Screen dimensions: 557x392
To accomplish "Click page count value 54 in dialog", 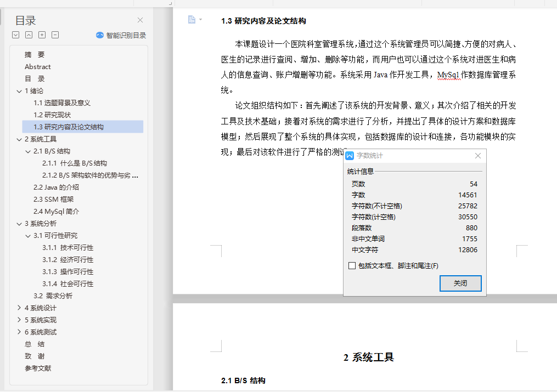I will (x=474, y=184).
